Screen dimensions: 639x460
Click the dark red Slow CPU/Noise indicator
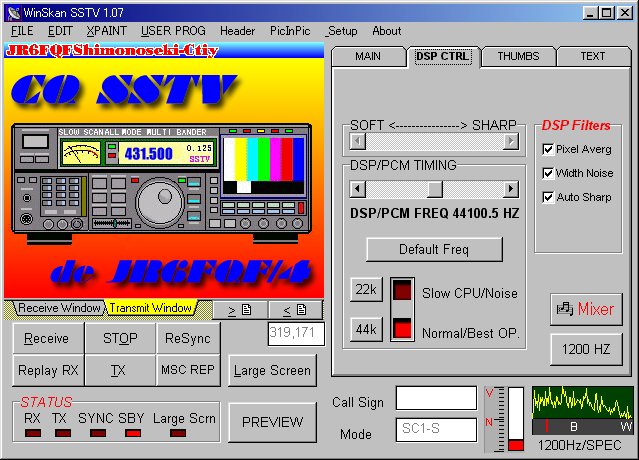(x=402, y=291)
